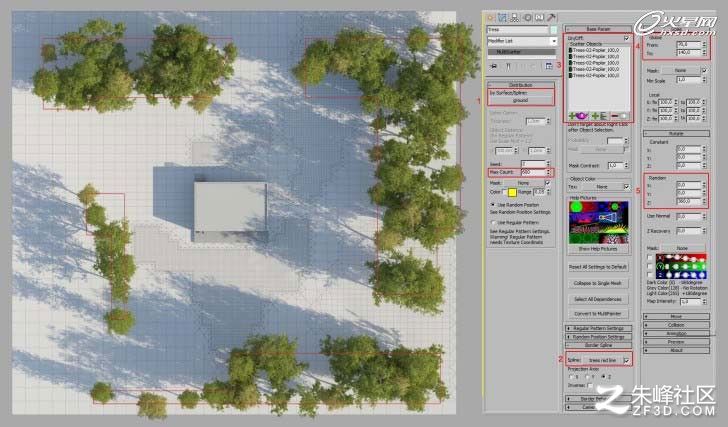Click the Min Scale value field
Viewport: 728px width, 427px height.
click(x=689, y=80)
